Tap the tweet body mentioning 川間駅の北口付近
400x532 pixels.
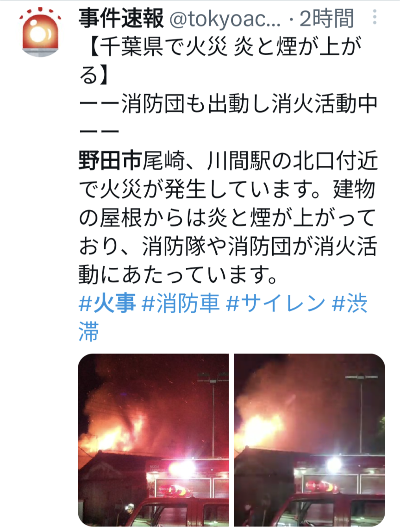228,160
